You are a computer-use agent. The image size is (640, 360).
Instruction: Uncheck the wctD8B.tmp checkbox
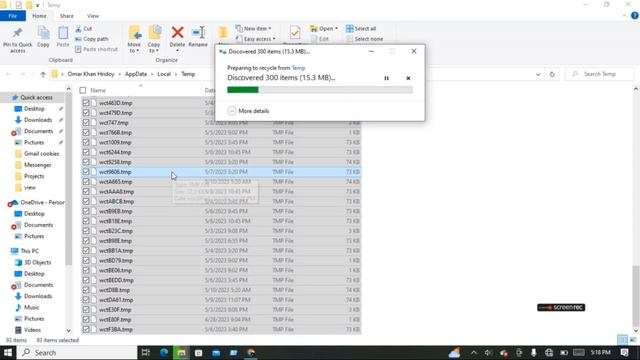[86, 290]
